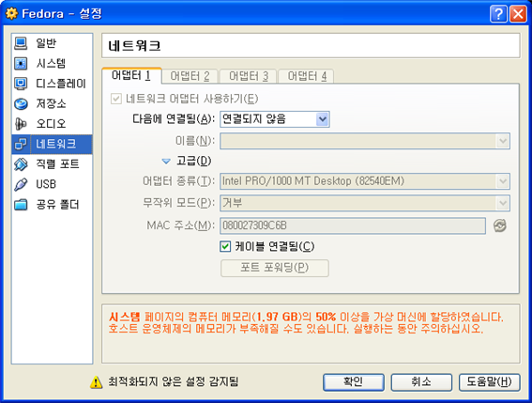
Task: Regenerate MAC address with refresh icon
Action: pyautogui.click(x=500, y=225)
